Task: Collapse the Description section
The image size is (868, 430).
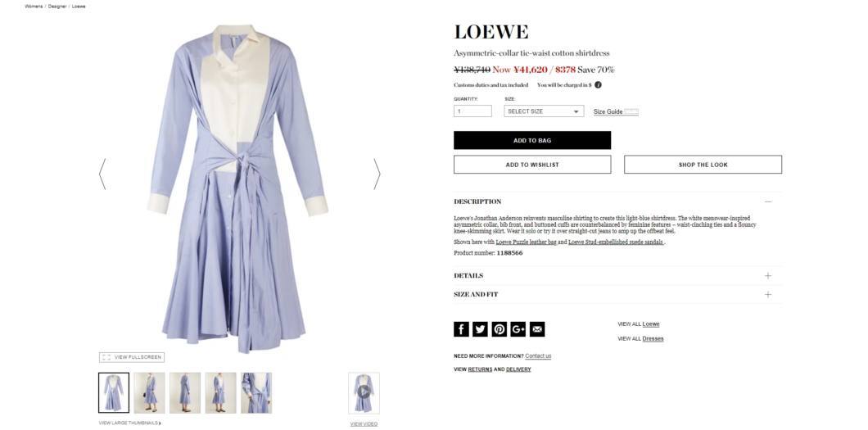Action: click(x=768, y=201)
